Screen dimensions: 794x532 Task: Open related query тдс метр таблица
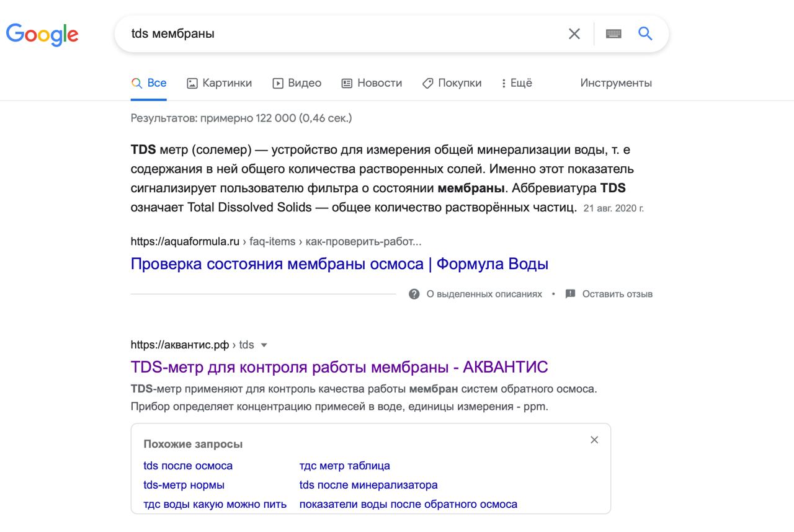coord(345,466)
